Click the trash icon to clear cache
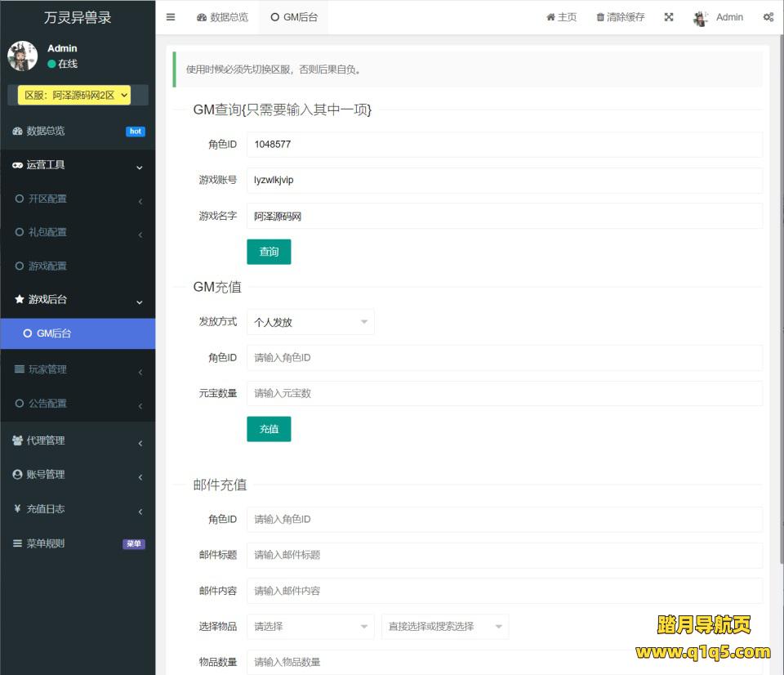 click(601, 17)
